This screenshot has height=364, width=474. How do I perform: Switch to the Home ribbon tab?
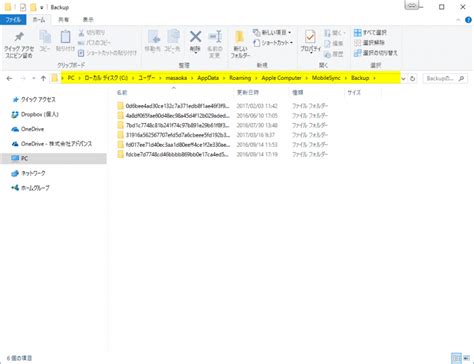(39, 20)
